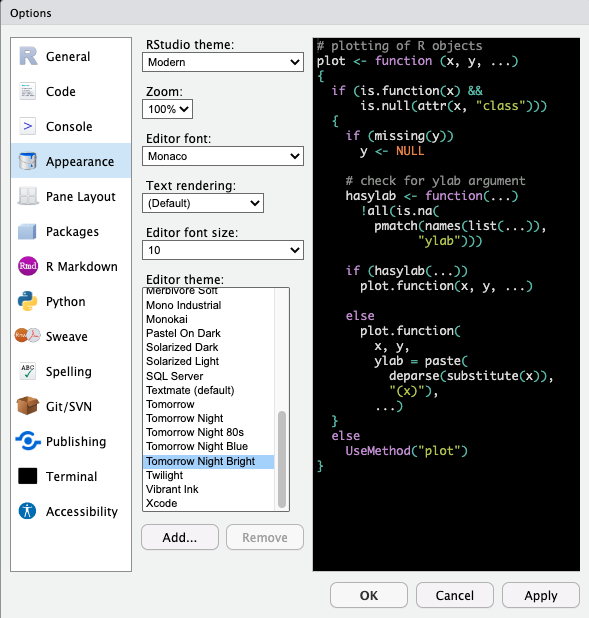Open the Accessibility figure icon
Viewport: 589px width, 618px height.
pyautogui.click(x=27, y=511)
